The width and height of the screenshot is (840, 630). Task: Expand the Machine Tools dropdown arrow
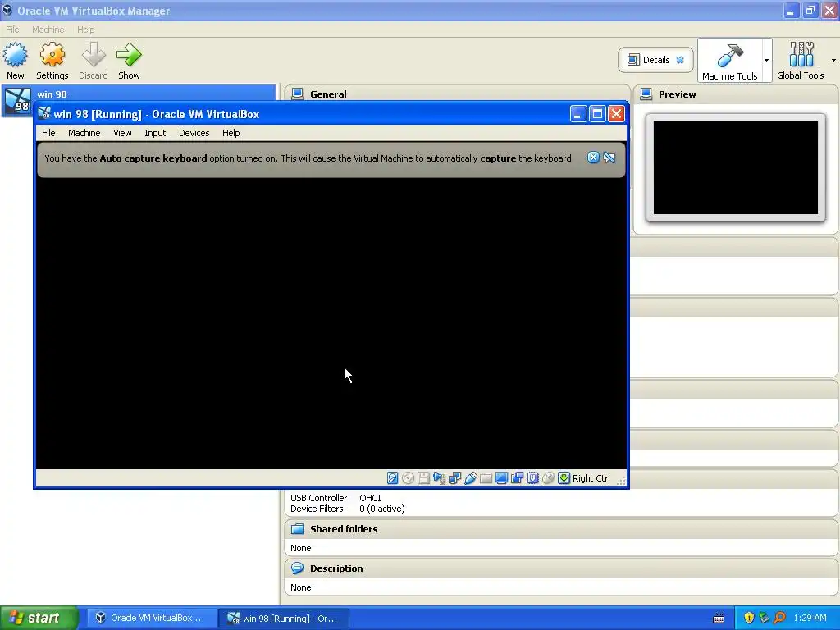(x=767, y=60)
